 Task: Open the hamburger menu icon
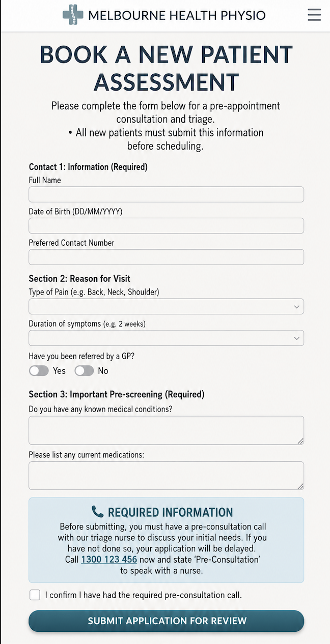[314, 15]
